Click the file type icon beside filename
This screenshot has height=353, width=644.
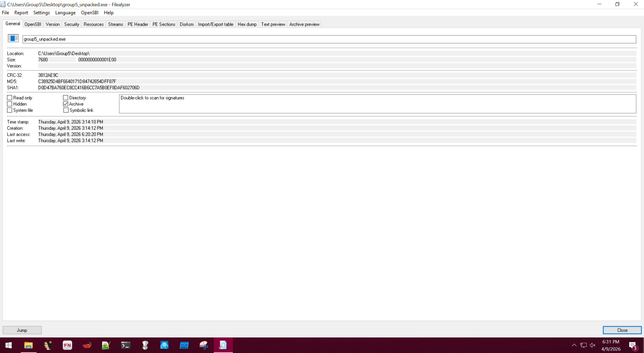(13, 39)
